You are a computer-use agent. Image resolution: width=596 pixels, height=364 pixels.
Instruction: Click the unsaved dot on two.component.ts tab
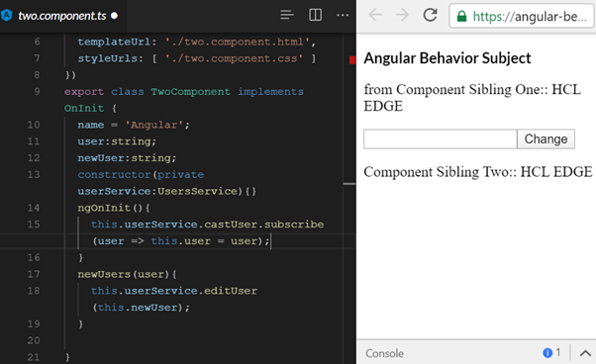point(114,16)
